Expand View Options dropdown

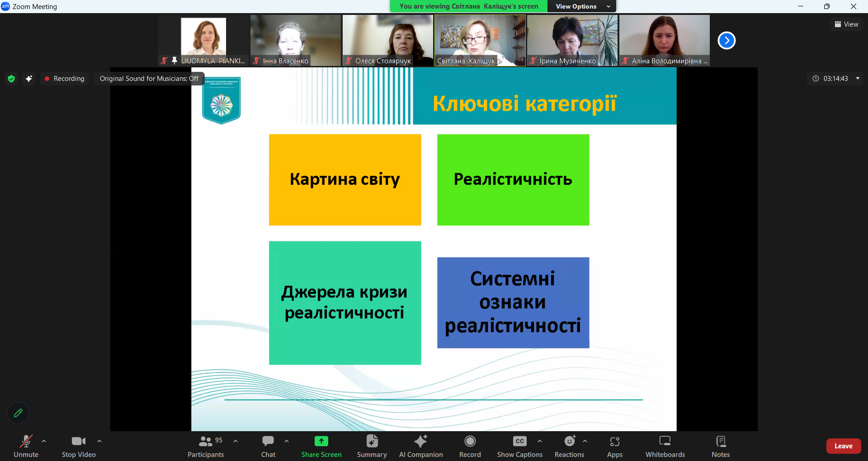pyautogui.click(x=581, y=6)
